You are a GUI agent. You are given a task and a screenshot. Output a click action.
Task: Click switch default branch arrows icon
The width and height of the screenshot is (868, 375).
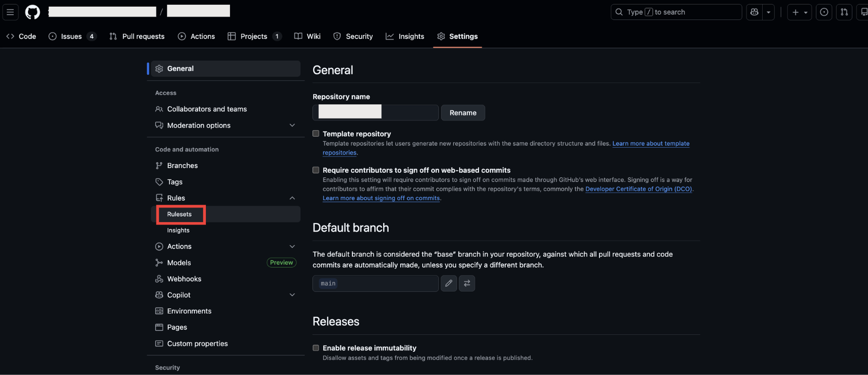pos(467,283)
